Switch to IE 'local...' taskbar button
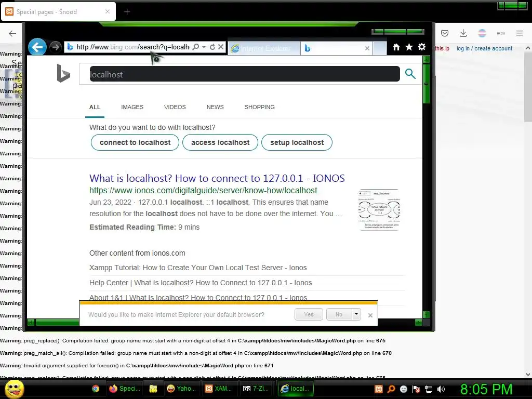The width and height of the screenshot is (532, 399). pyautogui.click(x=296, y=389)
